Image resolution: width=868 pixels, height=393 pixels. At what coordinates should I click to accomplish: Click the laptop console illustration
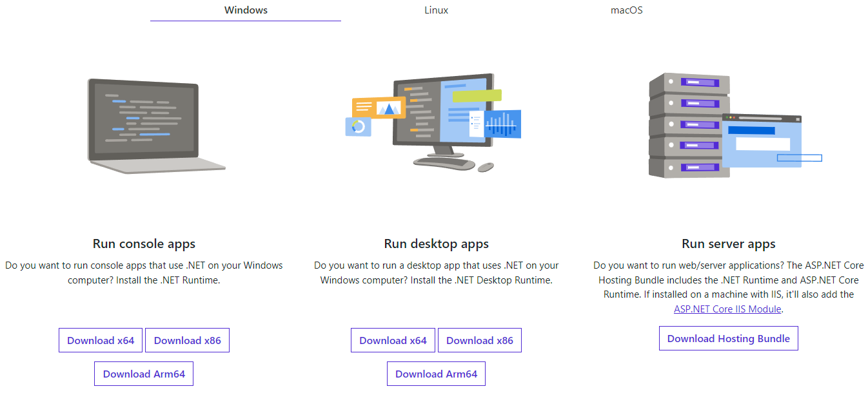click(x=157, y=126)
